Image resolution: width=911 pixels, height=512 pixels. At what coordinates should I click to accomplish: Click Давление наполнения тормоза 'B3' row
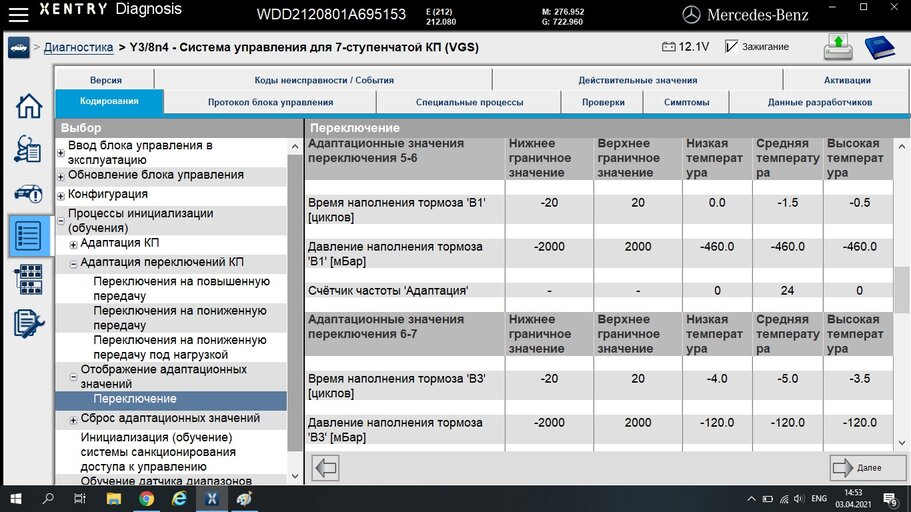(x=599, y=429)
